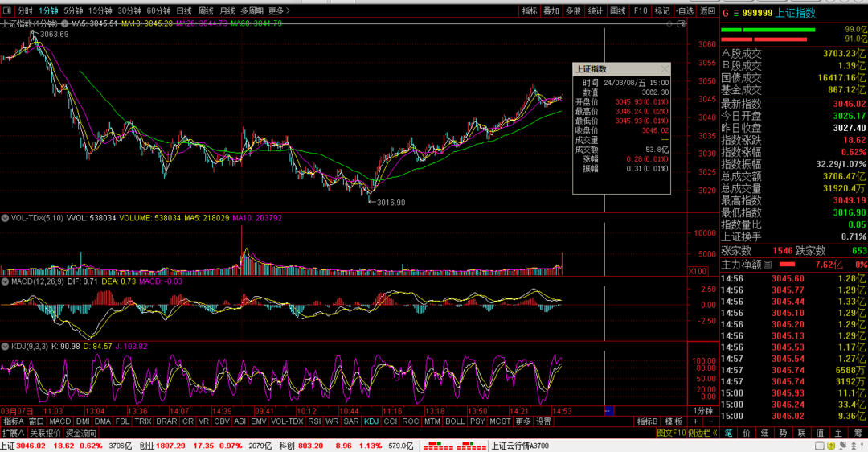The height and width of the screenshot is (452, 868).
Task: Open the 模板 template menu
Action: (x=674, y=421)
